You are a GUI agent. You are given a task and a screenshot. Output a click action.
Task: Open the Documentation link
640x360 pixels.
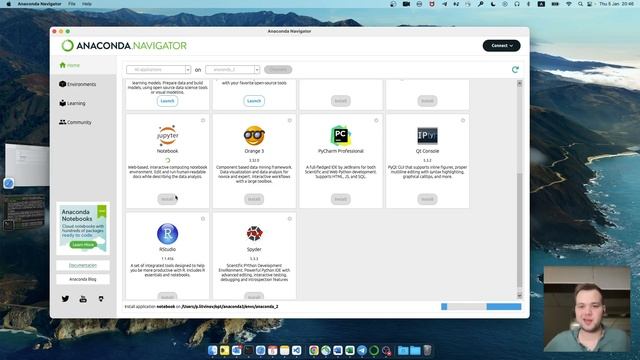click(83, 265)
